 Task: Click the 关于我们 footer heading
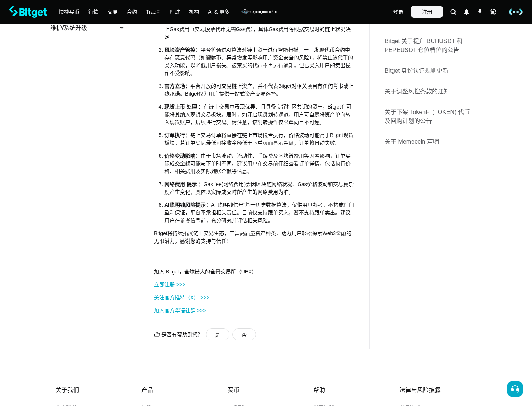pyautogui.click(x=67, y=390)
